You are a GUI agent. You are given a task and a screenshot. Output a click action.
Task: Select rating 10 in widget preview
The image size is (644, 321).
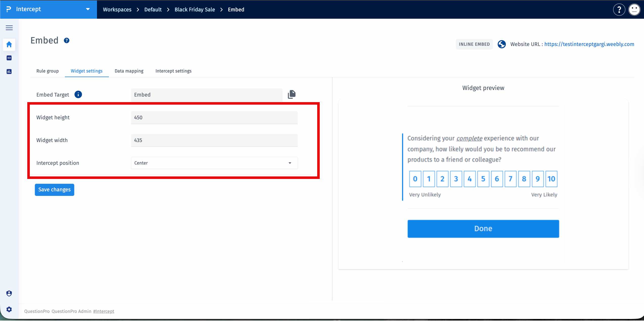tap(551, 179)
